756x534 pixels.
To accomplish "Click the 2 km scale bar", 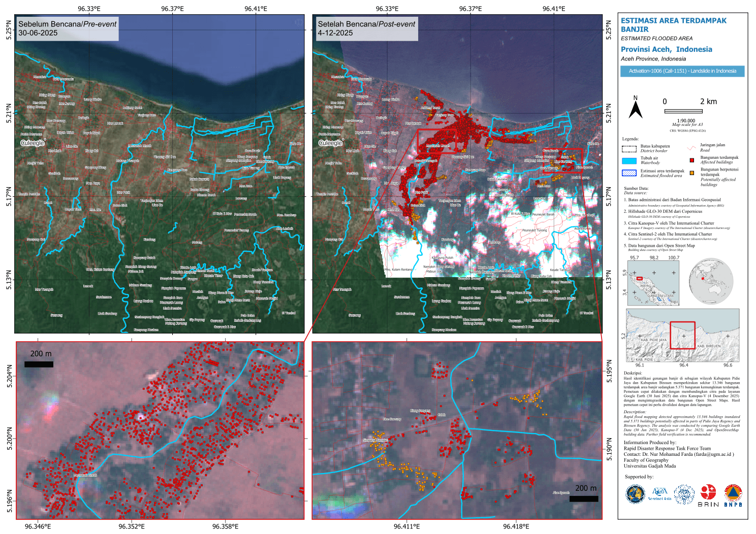I will pos(683,111).
